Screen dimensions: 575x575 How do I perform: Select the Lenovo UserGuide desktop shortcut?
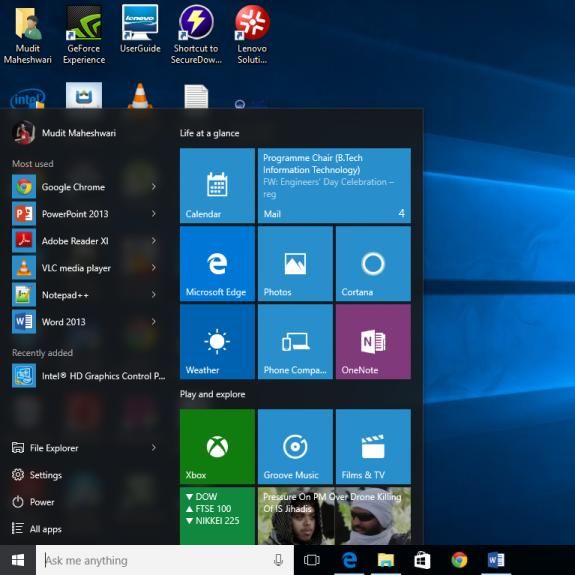140,29
